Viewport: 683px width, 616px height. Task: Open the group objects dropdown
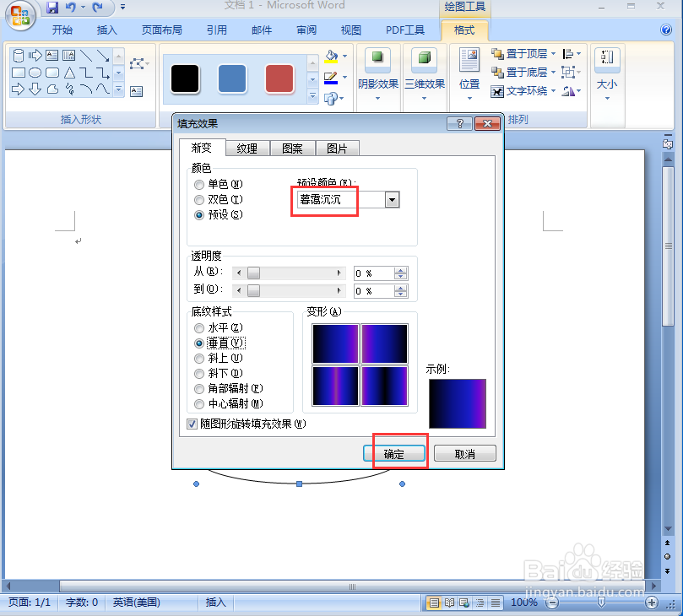572,73
